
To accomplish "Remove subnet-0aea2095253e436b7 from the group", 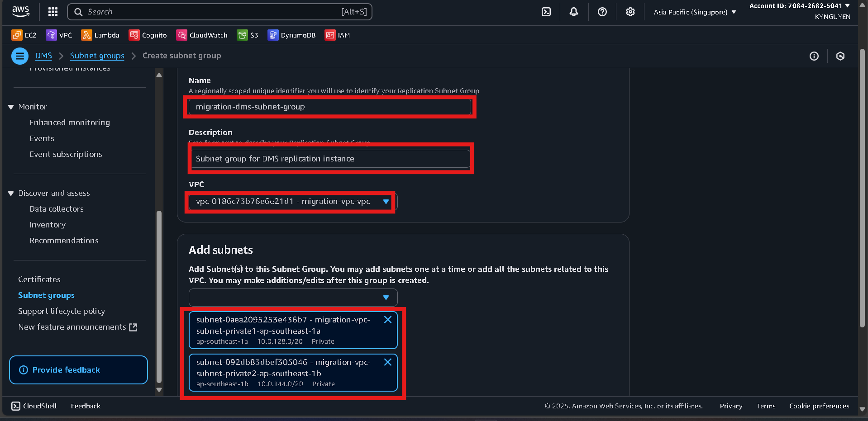I will 388,320.
